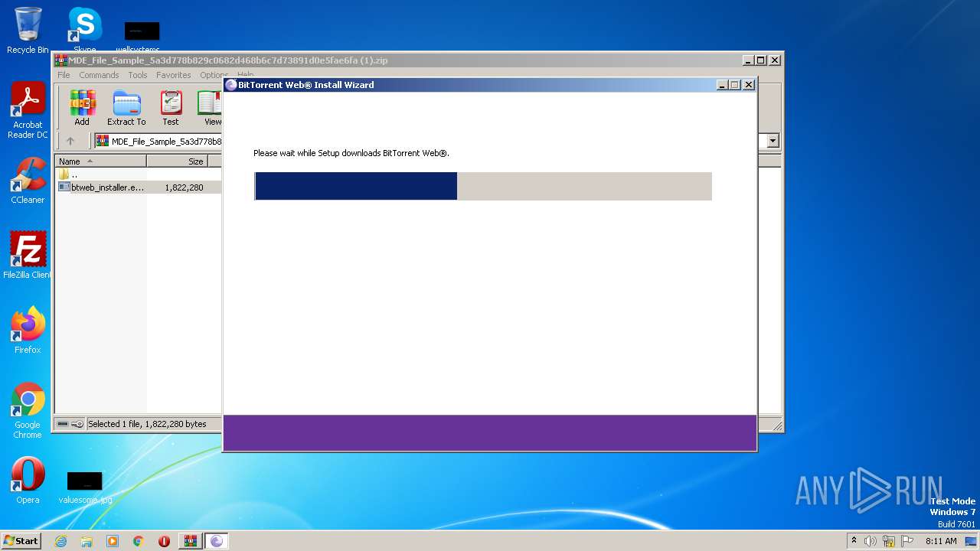Viewport: 980px width, 551px height.
Task: Launch Opera from taskbar
Action: (x=164, y=541)
